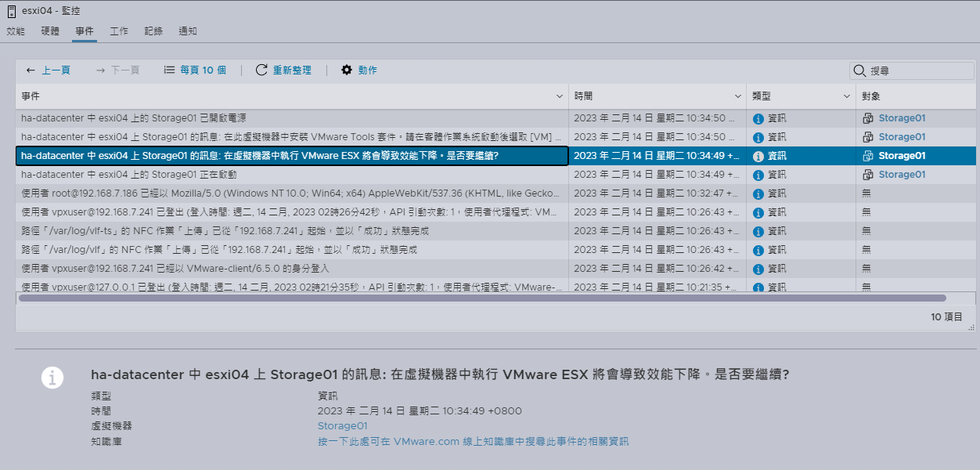Image resolution: width=980 pixels, height=470 pixels.
Task: Open the 類型 column header dropdown chevron
Action: point(848,96)
